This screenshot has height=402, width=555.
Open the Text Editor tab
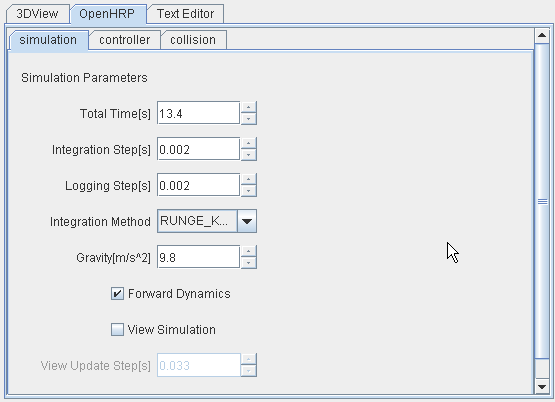click(185, 14)
